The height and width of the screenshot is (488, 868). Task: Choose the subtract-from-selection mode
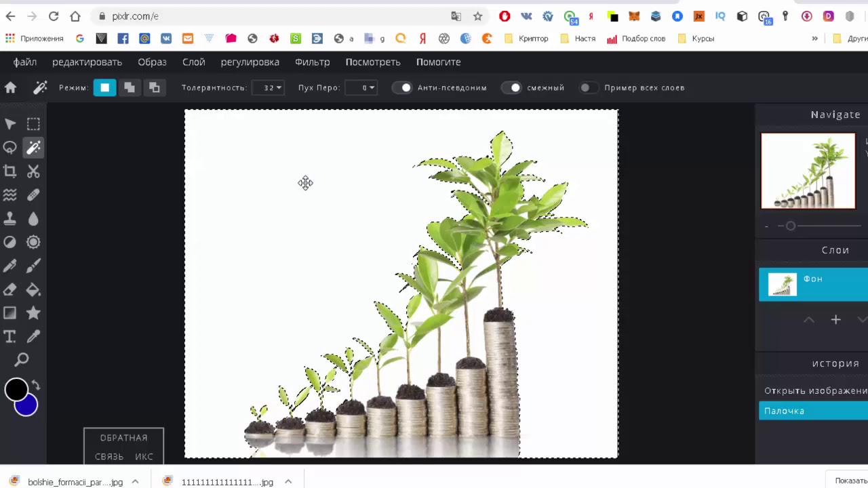pos(155,87)
